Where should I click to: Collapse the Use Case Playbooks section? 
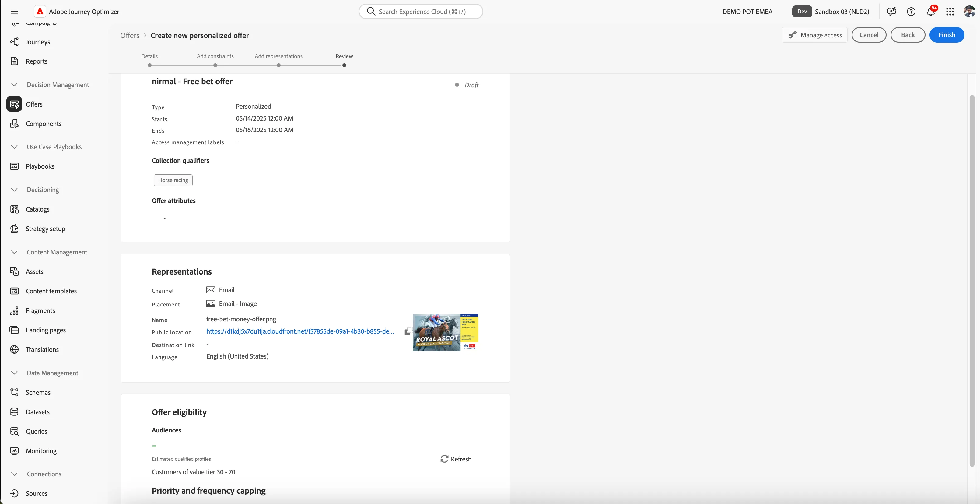coord(14,147)
